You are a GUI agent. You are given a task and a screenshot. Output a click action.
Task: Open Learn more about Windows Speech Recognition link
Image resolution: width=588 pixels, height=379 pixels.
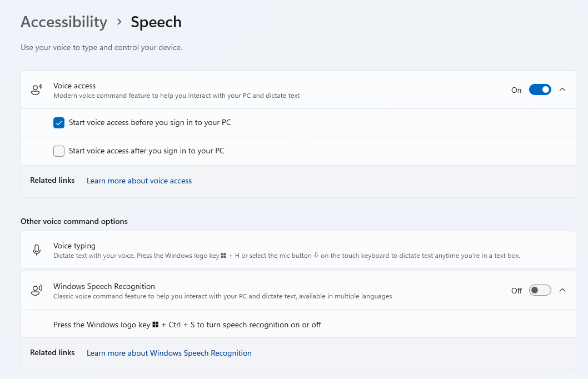pyautogui.click(x=169, y=353)
